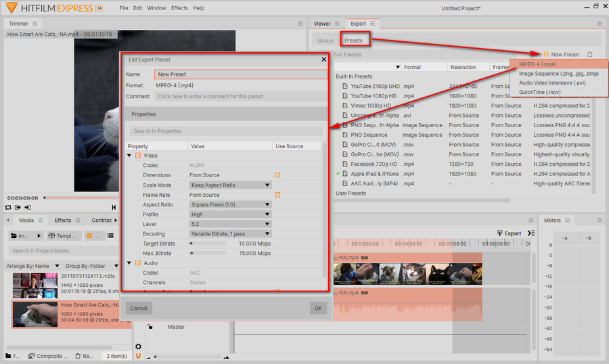Adjust the Max. Bitrate slider
This screenshot has height=364, width=609.
click(208, 253)
